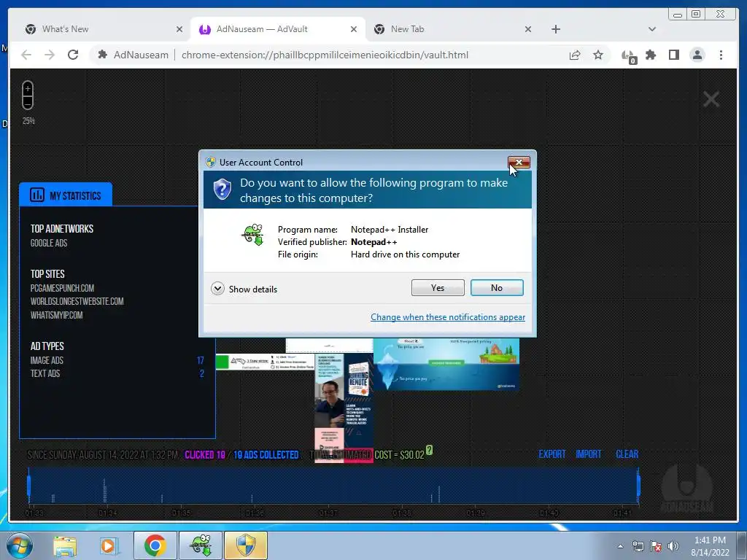
Task: Close the AdNauseam — AdVault tab
Action: tap(354, 29)
